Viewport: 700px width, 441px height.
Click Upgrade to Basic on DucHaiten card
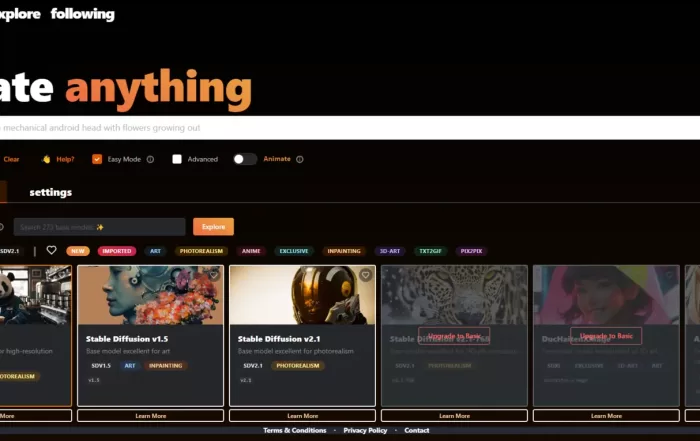pos(606,336)
